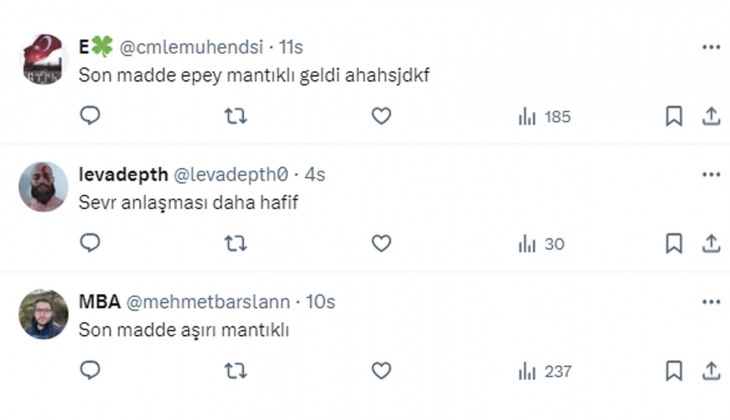The width and height of the screenshot is (730, 420).
Task: View analytics showing 237 views
Action: click(544, 371)
